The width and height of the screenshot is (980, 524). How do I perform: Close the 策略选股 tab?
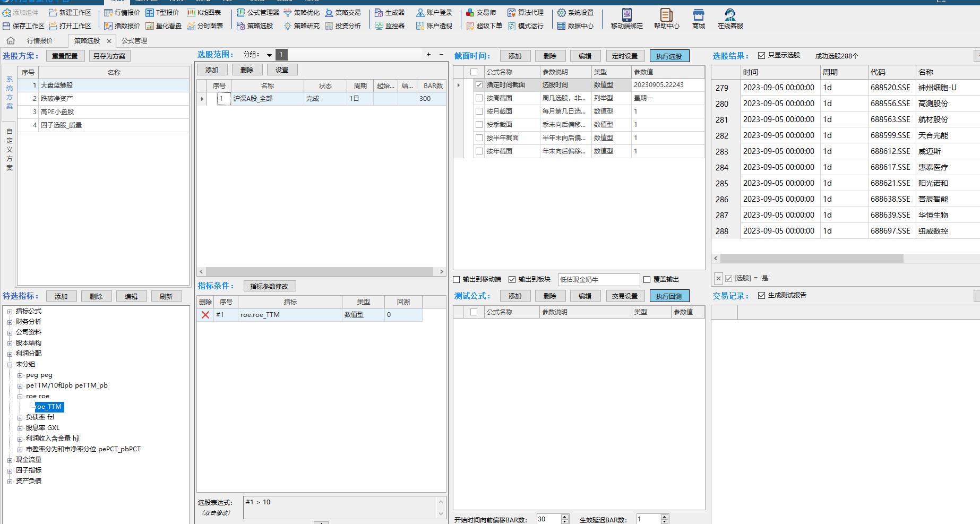coord(109,41)
